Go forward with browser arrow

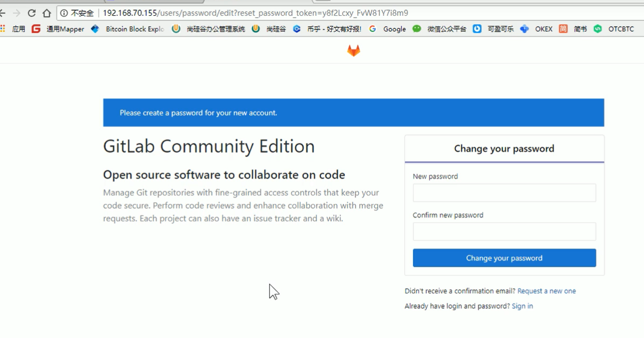[x=17, y=13]
